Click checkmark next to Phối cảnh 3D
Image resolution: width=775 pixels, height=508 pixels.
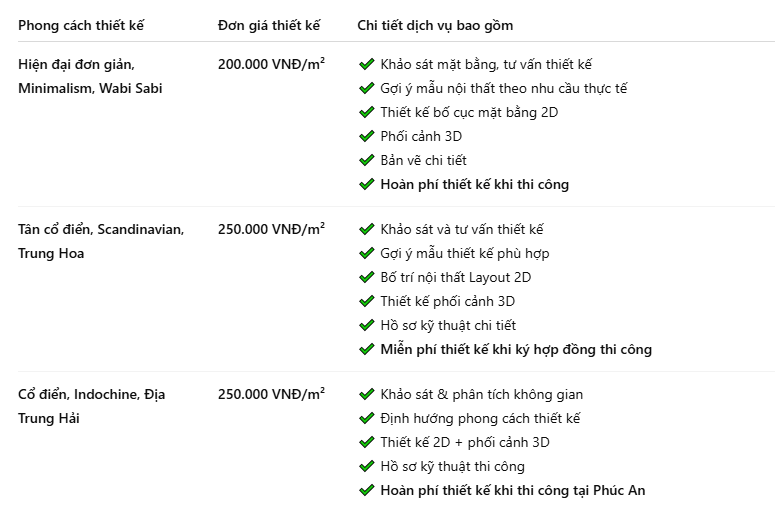pyautogui.click(x=366, y=136)
